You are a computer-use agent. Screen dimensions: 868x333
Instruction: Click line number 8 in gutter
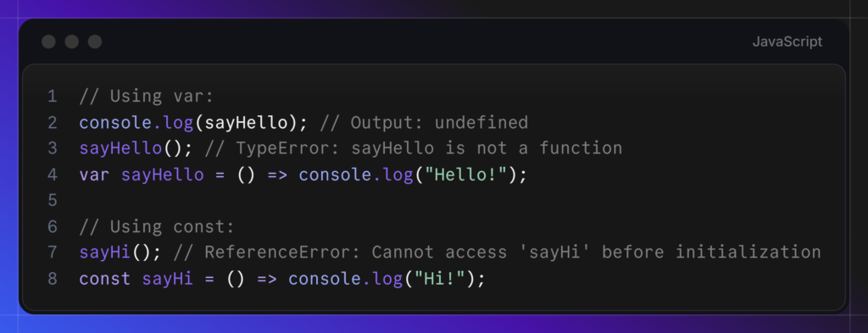click(52, 279)
